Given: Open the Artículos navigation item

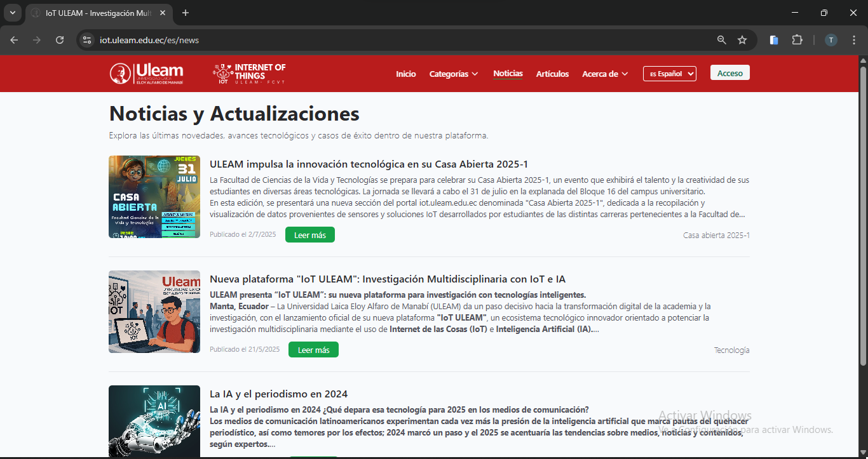Looking at the screenshot, I should pos(552,74).
